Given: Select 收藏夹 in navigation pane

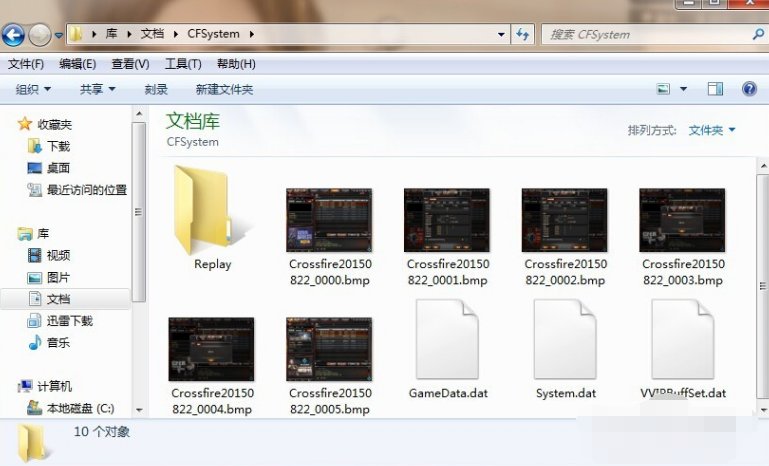Looking at the screenshot, I should 54,125.
